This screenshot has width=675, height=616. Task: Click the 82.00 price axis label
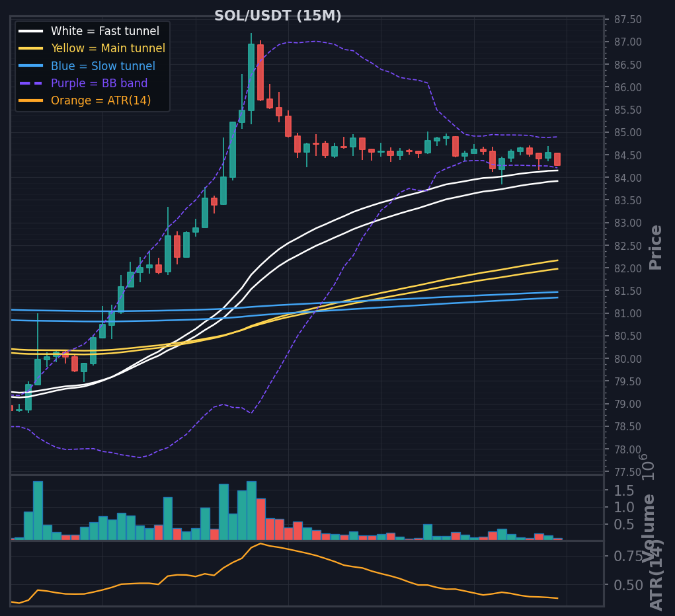tap(627, 268)
